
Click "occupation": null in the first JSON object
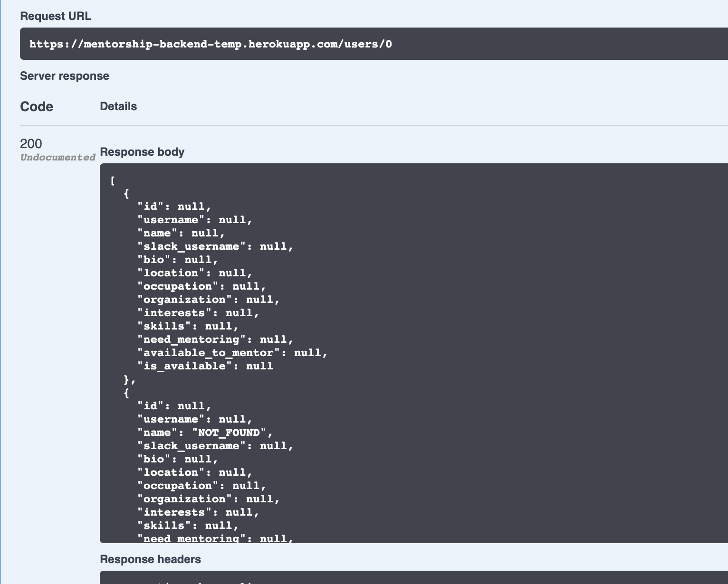(201, 286)
